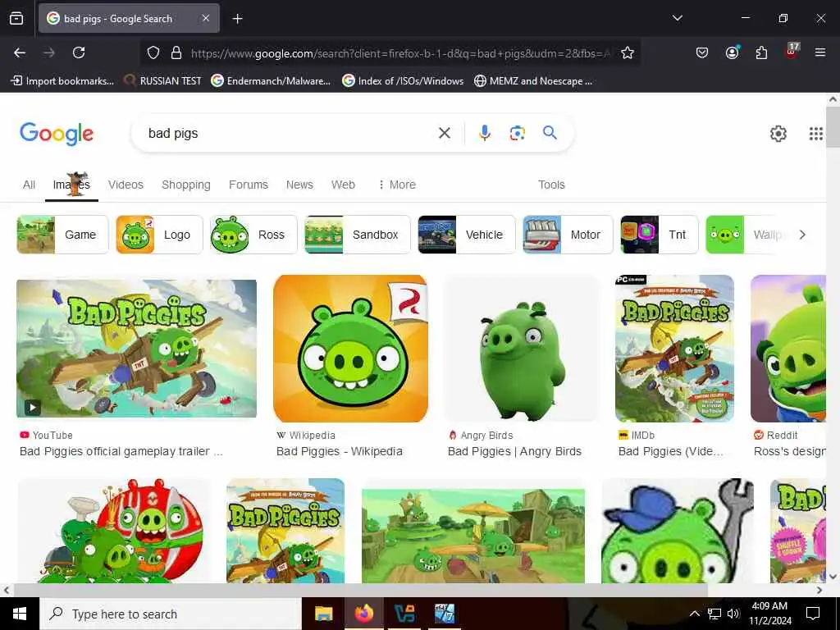The width and height of the screenshot is (840, 630).
Task: Open a new browser tab
Action: 237,19
